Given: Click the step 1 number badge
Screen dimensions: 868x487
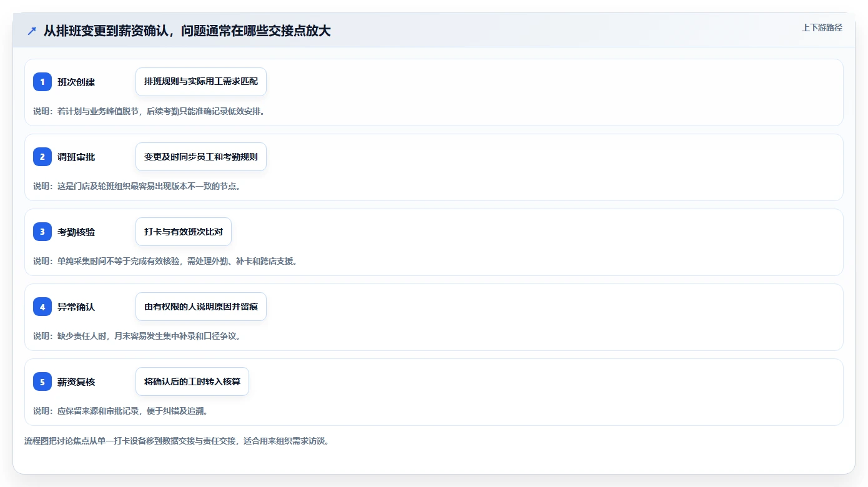Looking at the screenshot, I should (x=42, y=82).
